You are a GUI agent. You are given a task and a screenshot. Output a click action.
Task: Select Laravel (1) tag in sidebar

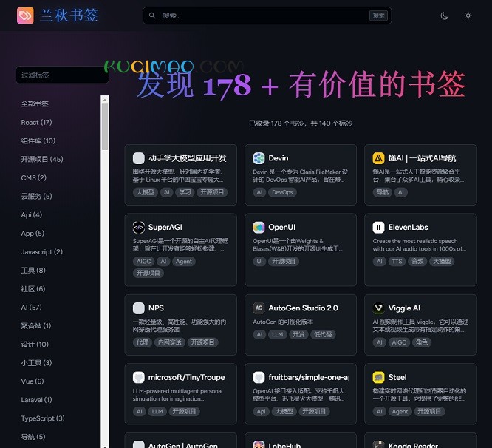pos(36,400)
